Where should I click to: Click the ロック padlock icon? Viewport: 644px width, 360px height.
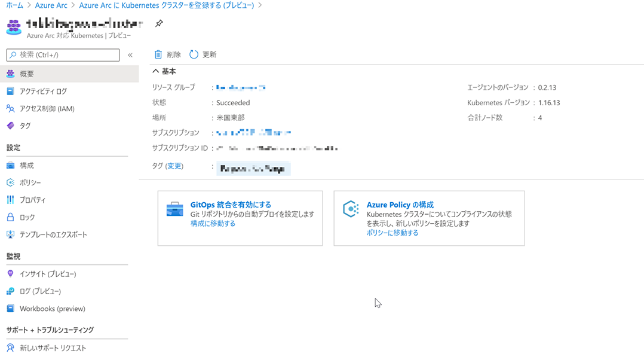tap(11, 217)
